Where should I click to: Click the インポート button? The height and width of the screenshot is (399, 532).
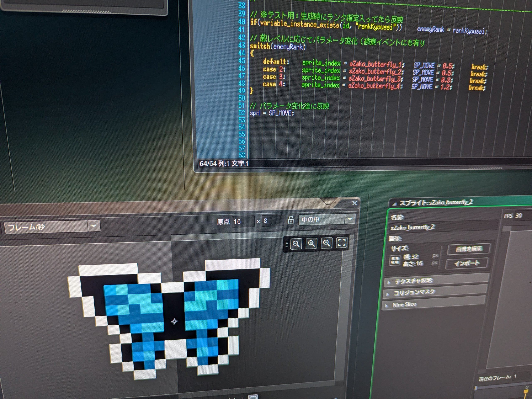click(x=467, y=263)
